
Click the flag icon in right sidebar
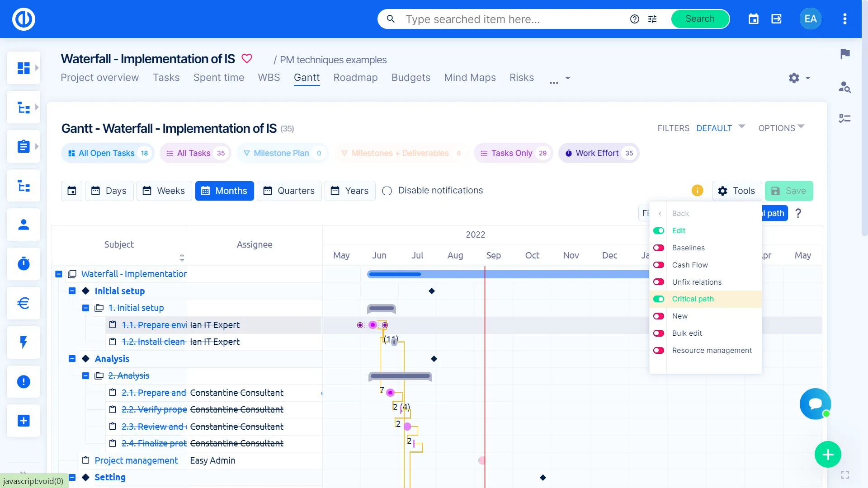pyautogui.click(x=844, y=54)
